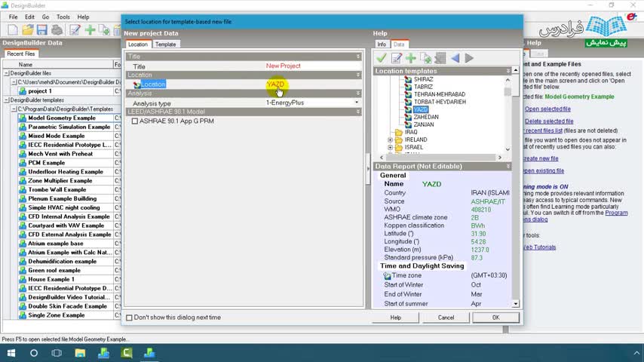Go back with the blue left arrow
The image size is (644, 362).
[455, 58]
